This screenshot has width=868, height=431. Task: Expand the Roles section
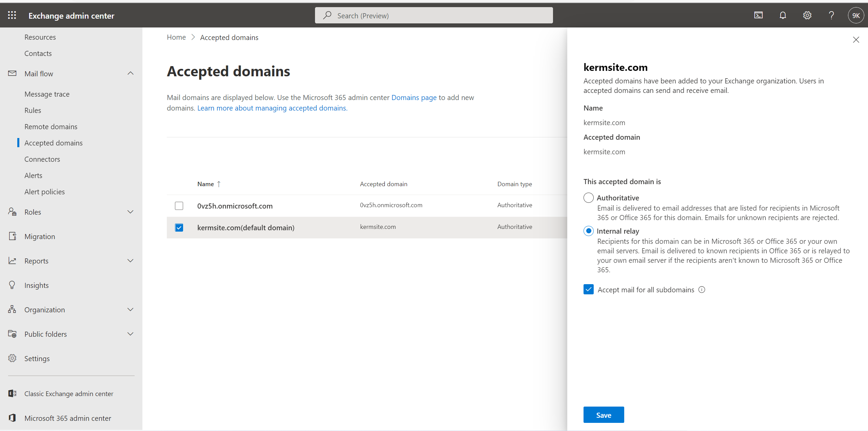pyautogui.click(x=131, y=212)
